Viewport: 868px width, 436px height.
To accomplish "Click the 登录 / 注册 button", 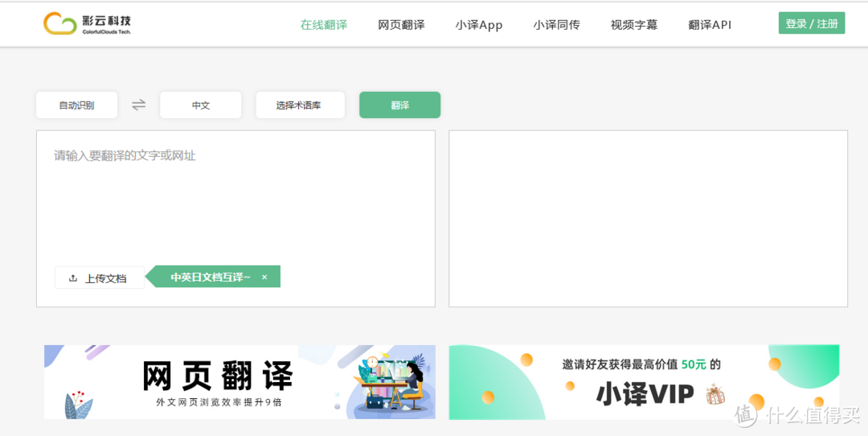I will tap(812, 23).
